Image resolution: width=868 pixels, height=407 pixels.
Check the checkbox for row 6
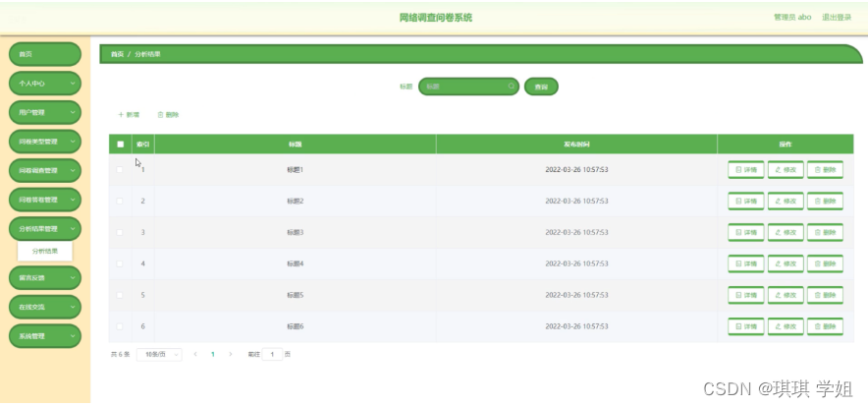point(120,326)
